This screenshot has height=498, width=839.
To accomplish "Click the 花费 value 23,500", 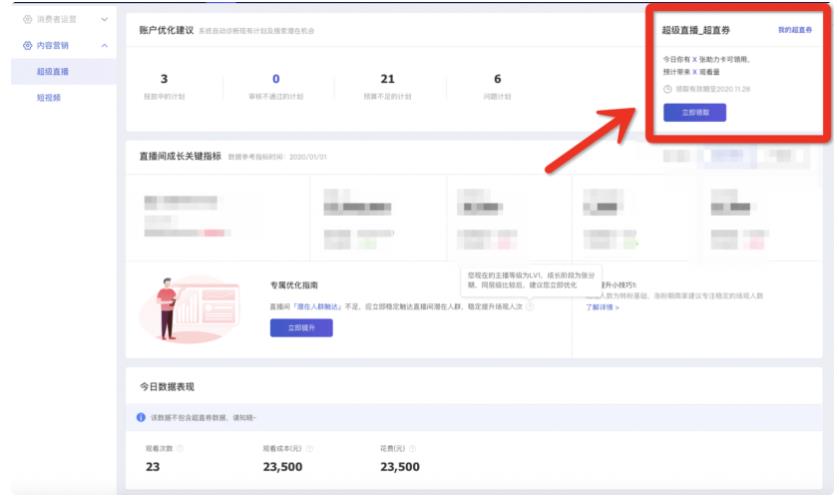I will (x=400, y=467).
